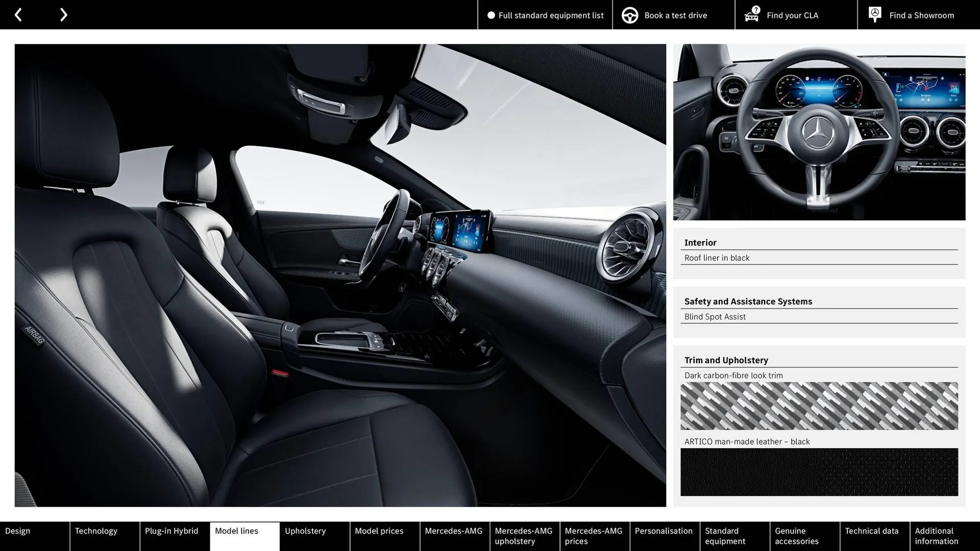Viewport: 980px width, 551px height.
Task: Open Find a Showroom
Action: (921, 15)
